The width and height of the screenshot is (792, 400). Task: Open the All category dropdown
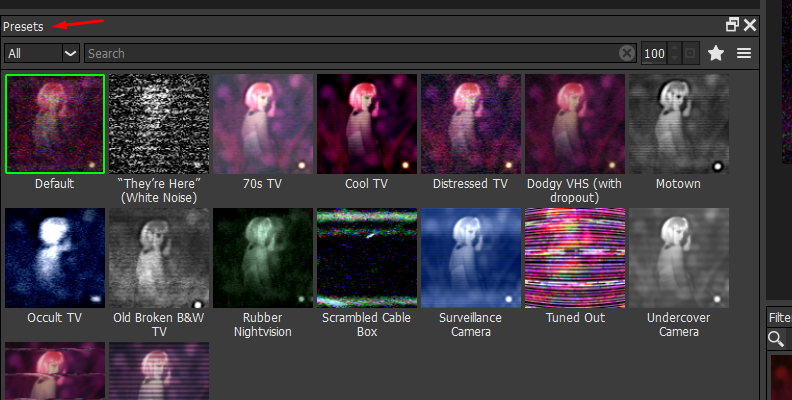tap(42, 53)
